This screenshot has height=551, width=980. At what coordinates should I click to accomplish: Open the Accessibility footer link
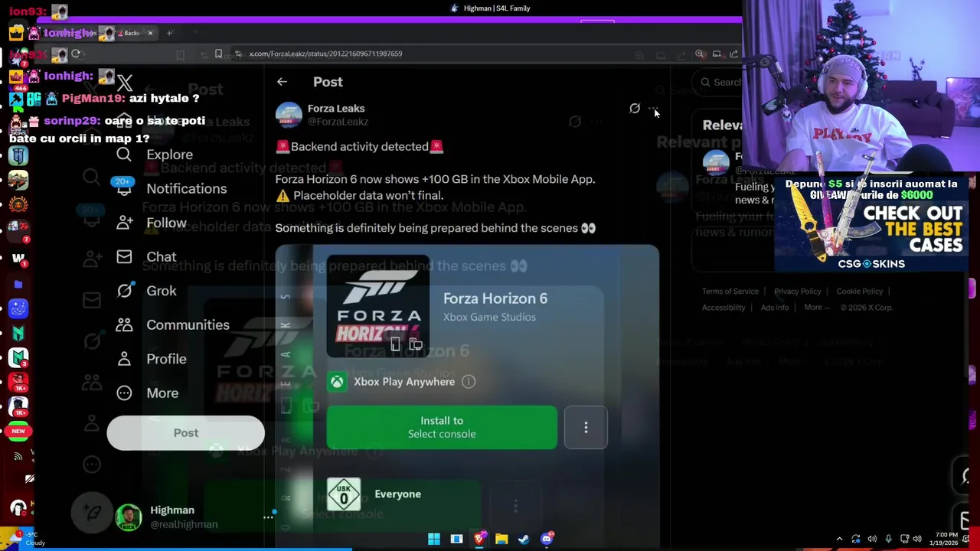724,308
